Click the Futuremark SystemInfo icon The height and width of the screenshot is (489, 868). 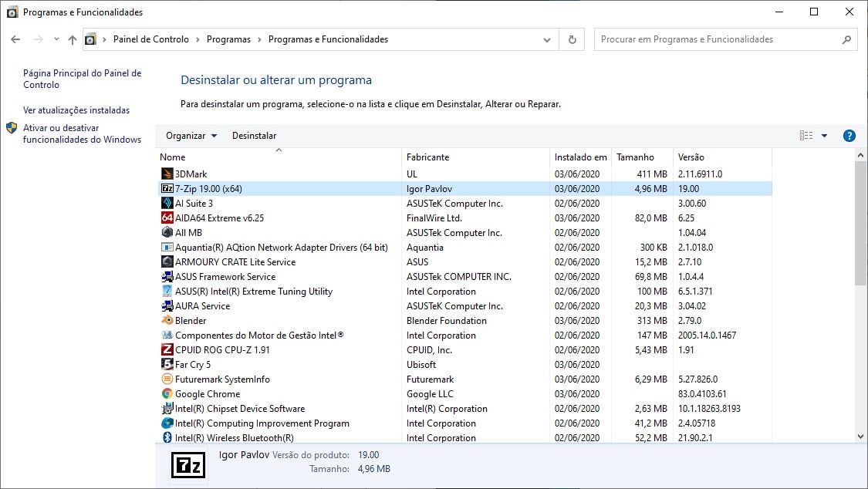coord(167,379)
